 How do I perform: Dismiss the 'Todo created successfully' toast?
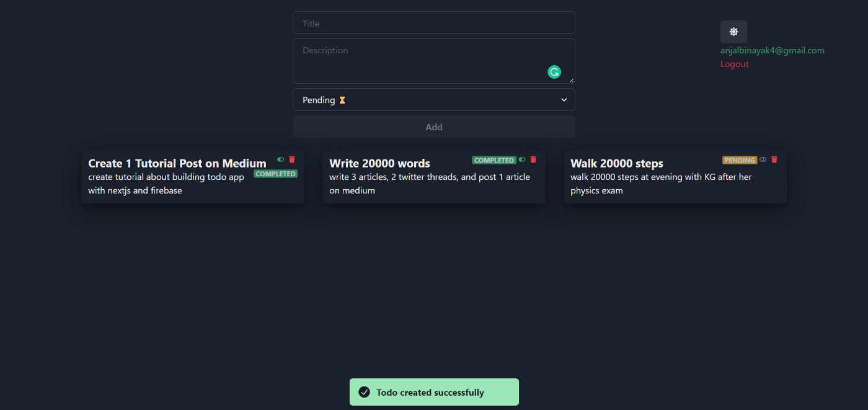[x=434, y=392]
